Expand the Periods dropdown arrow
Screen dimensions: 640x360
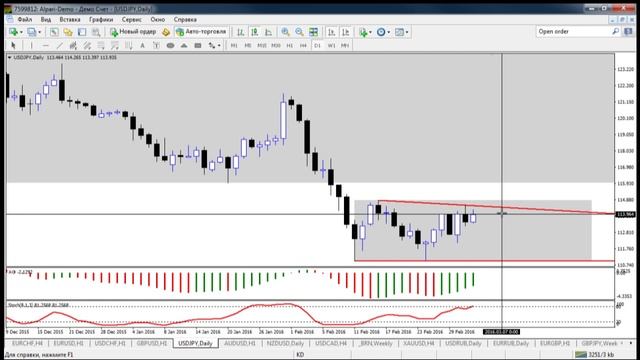coord(389,32)
